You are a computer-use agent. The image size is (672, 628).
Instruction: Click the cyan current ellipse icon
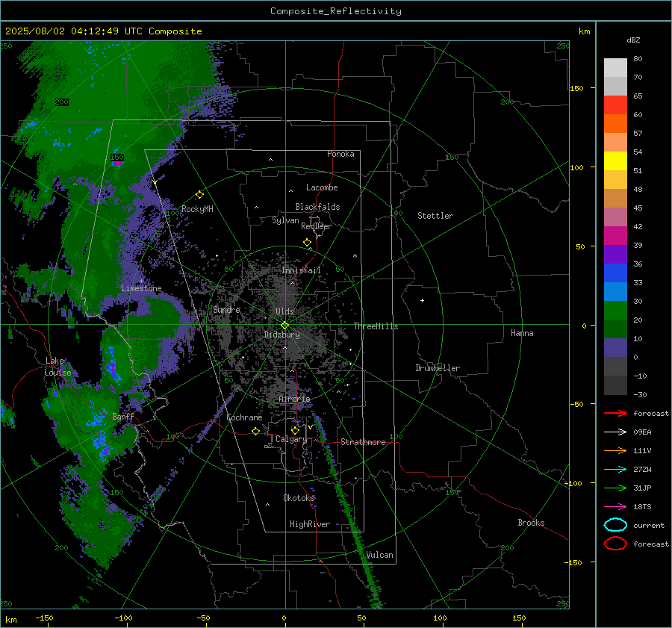[615, 525]
